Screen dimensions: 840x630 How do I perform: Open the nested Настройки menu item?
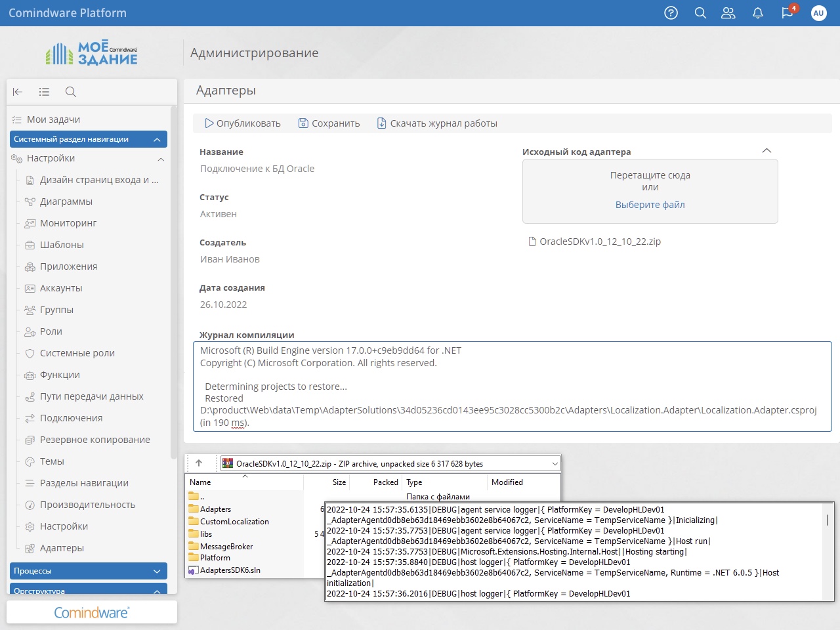click(x=64, y=526)
